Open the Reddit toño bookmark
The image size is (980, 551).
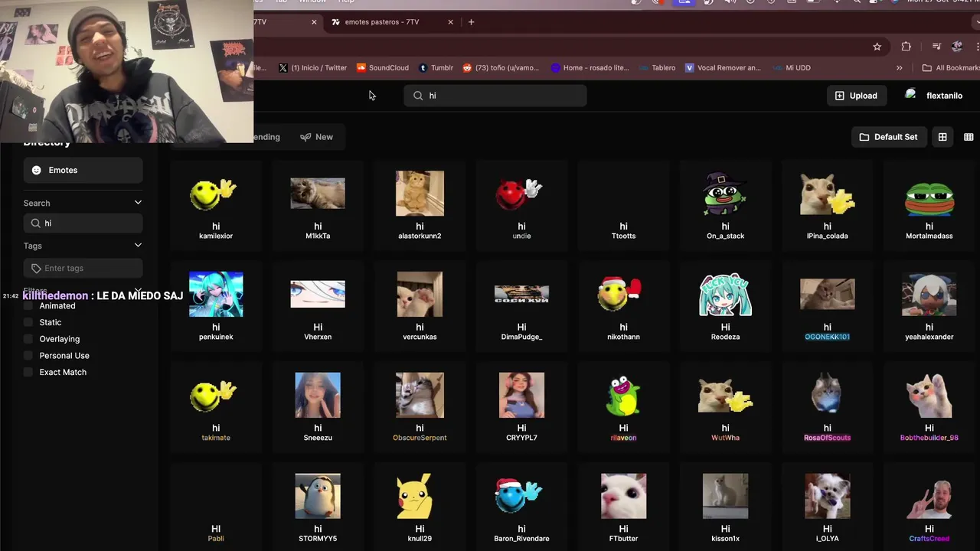(501, 68)
